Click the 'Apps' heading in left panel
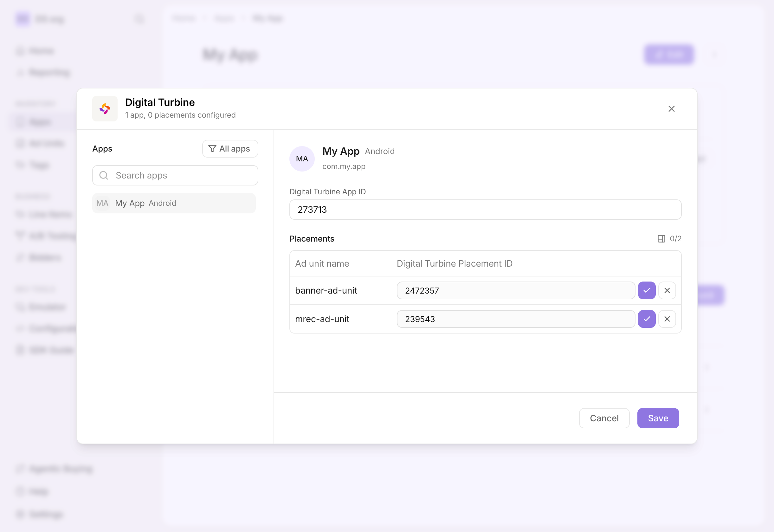The height and width of the screenshot is (532, 774). tap(102, 149)
